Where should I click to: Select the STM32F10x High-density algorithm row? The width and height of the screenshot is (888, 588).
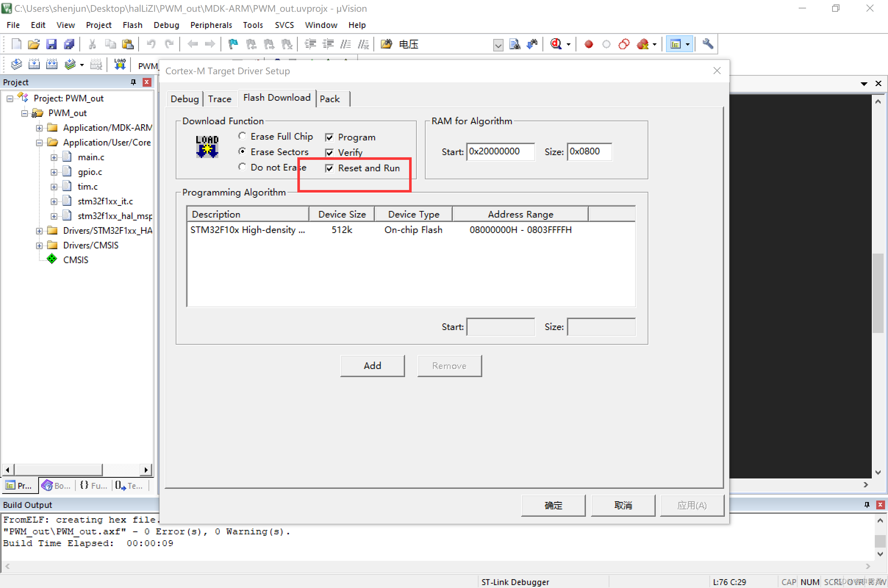coord(411,230)
